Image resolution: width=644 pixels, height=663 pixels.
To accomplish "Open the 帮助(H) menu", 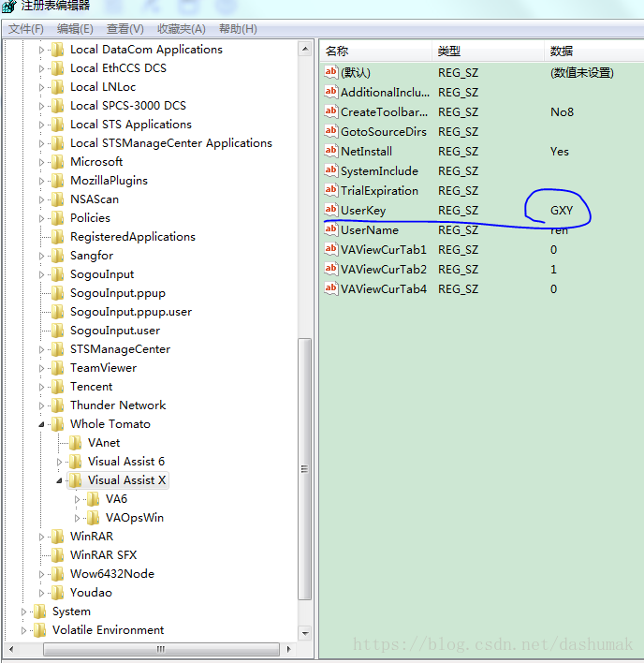I will tap(238, 29).
